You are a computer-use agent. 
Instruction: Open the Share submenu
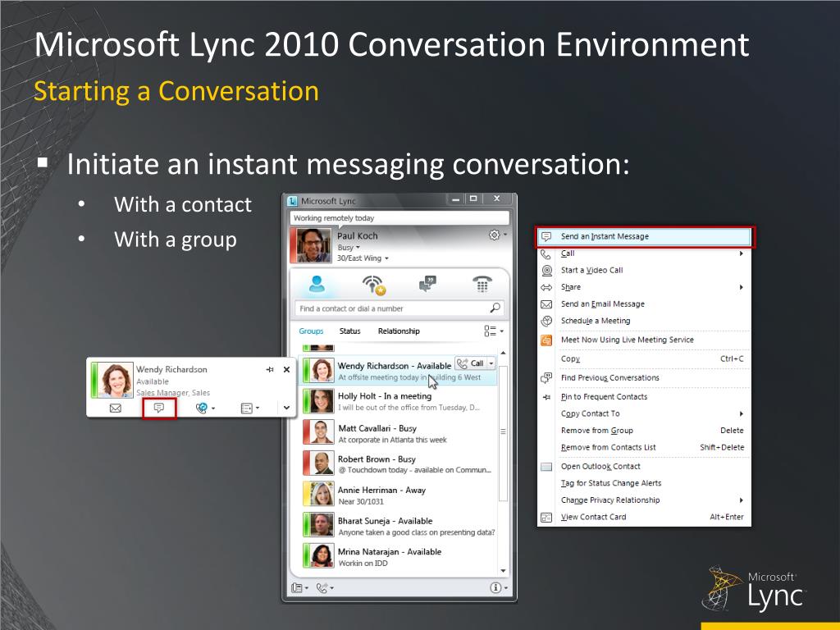pyautogui.click(x=645, y=287)
